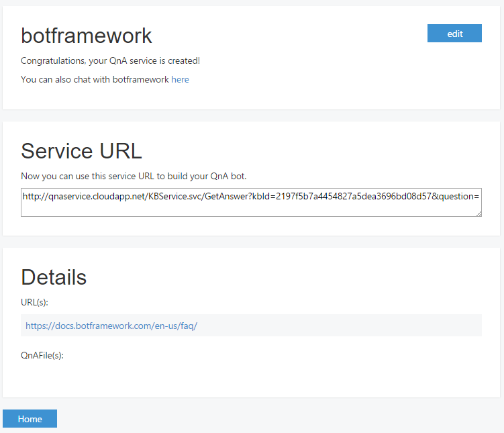Click the 'Details' heading
The height and width of the screenshot is (433, 504).
click(54, 277)
